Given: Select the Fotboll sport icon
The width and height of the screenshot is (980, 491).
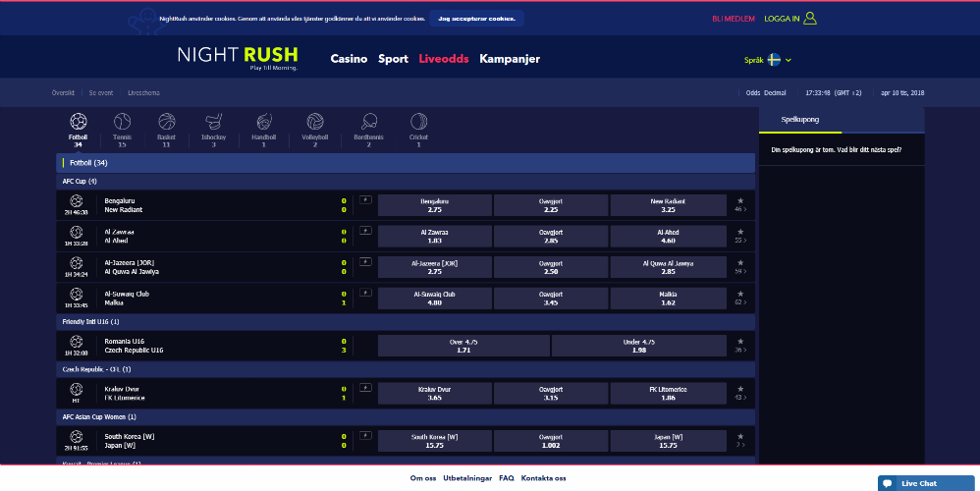Looking at the screenshot, I should [79, 121].
